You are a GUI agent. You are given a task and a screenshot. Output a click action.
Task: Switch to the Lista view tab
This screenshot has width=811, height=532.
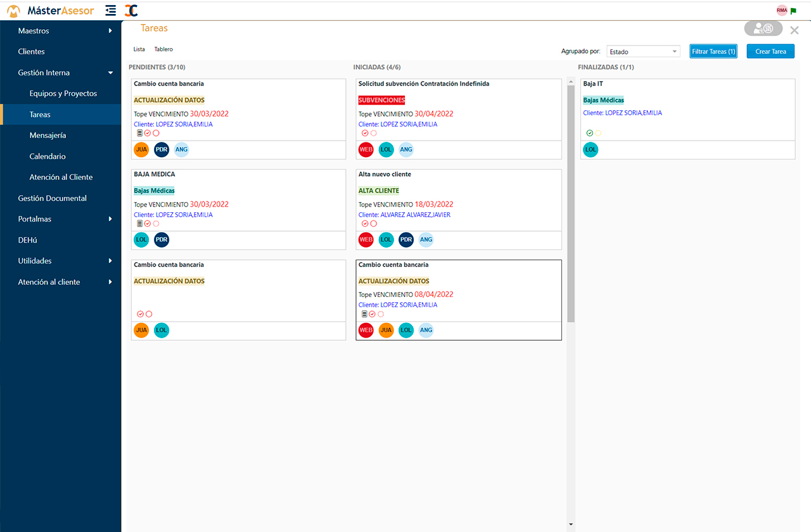coord(139,49)
